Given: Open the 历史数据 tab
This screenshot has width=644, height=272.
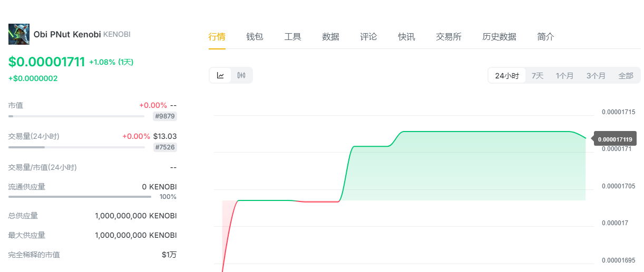Looking at the screenshot, I should (499, 37).
